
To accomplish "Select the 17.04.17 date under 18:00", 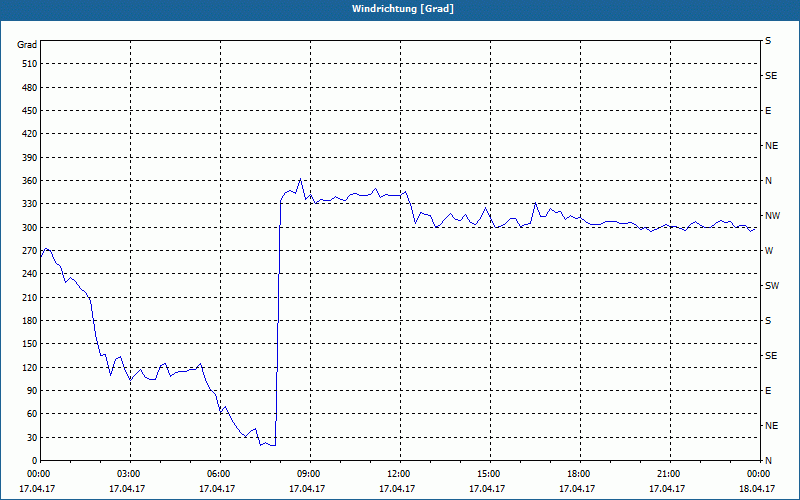I will tap(577, 489).
